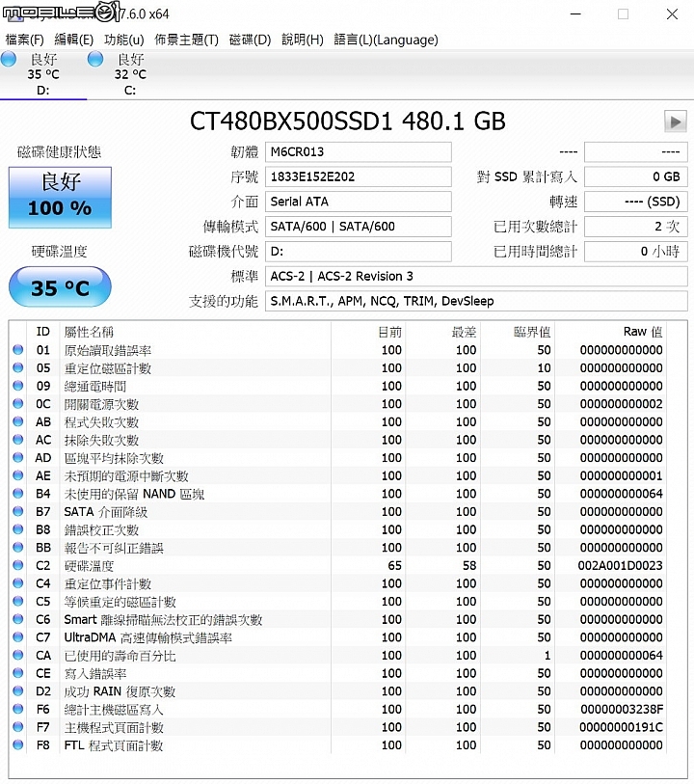The height and width of the screenshot is (784, 694).
Task: Click the status dot of attribute F7
Action: [x=18, y=727]
